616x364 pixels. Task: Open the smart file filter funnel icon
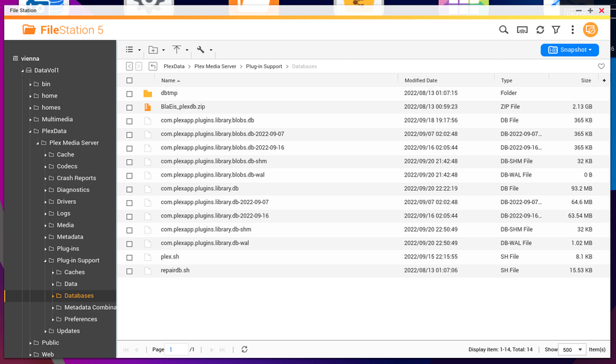[556, 30]
